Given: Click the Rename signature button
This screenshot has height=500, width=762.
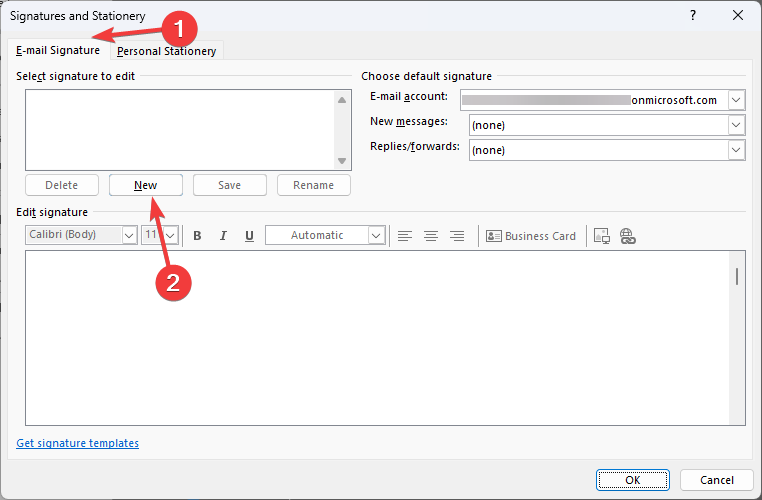Looking at the screenshot, I should tap(313, 185).
